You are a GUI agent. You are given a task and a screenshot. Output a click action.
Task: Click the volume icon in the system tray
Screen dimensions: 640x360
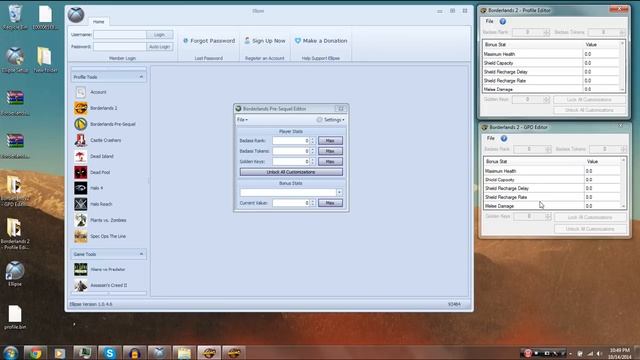coord(599,353)
